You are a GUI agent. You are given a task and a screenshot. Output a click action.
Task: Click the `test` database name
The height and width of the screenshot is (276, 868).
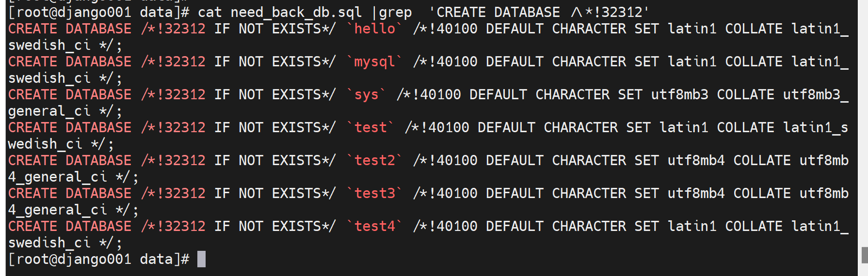370,128
